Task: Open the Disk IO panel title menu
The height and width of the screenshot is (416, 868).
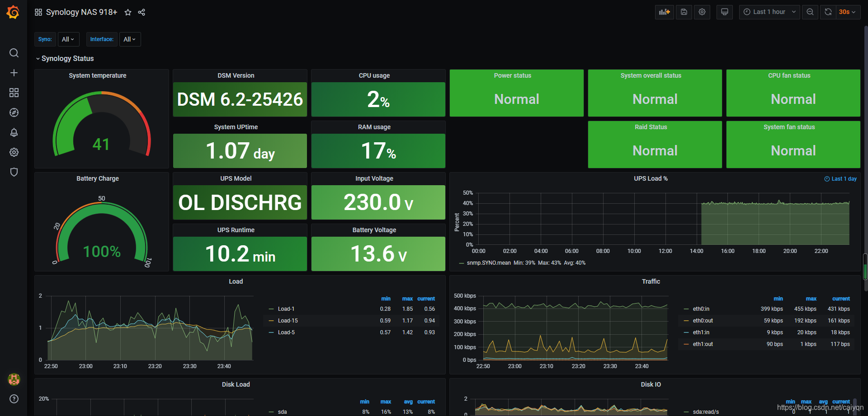Action: tap(651, 384)
